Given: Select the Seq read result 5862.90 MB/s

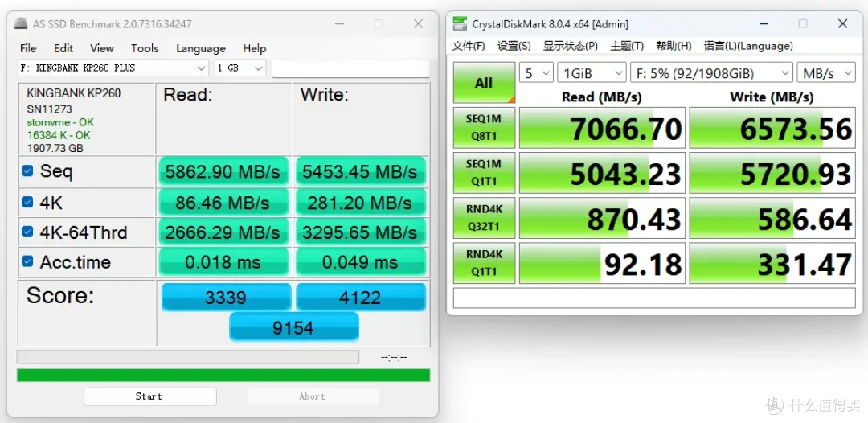Looking at the screenshot, I should point(223,171).
